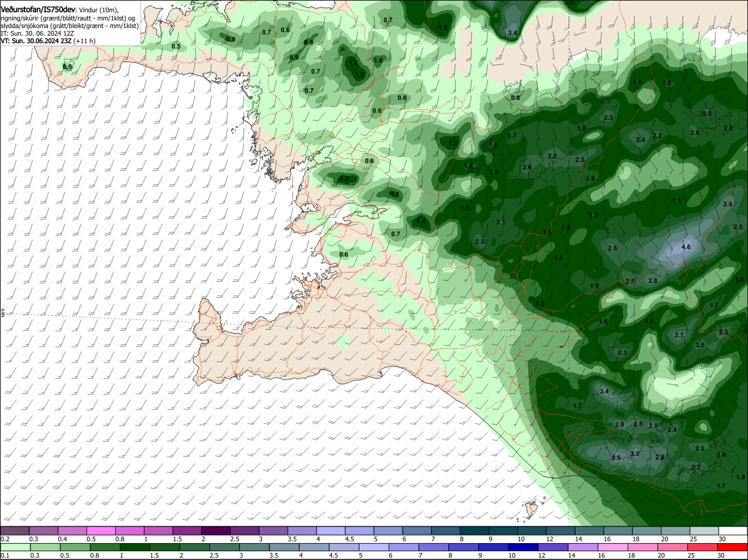The image size is (748, 560).
Task: Click the 1.0 precipitation value
Action: [x=378, y=60]
